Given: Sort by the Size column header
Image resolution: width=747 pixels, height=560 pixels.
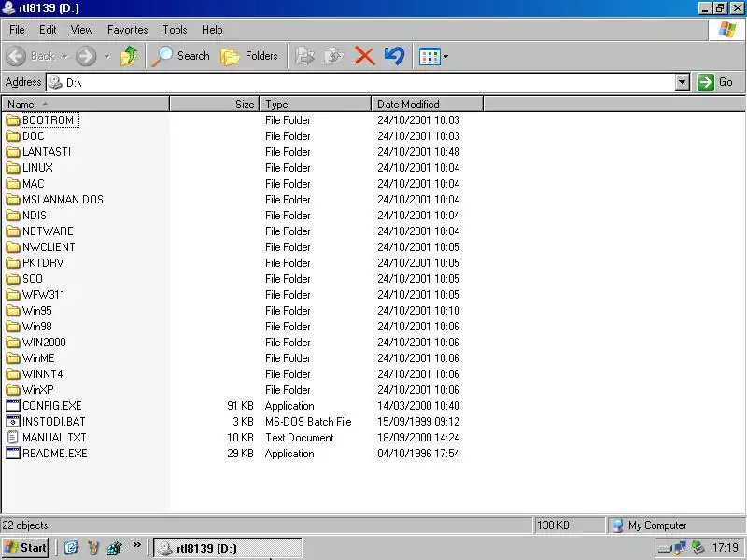Looking at the screenshot, I should tap(215, 104).
